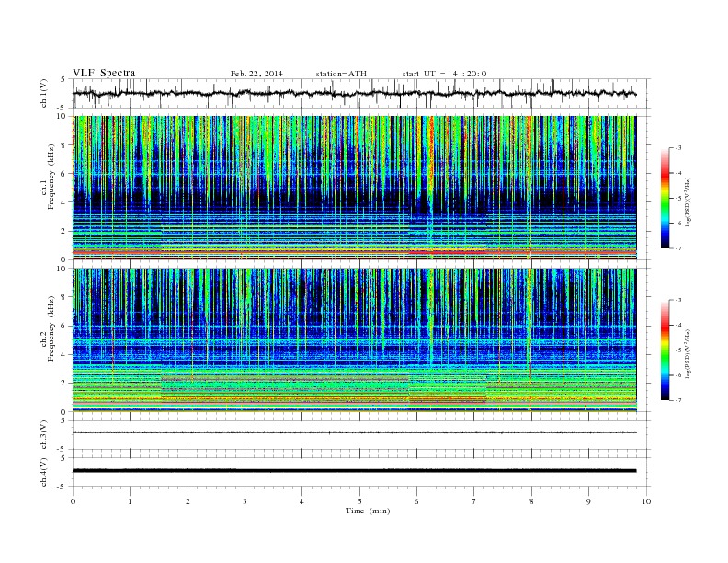Select the ch.1 "Frequency (kHz)" axis label
This screenshot has height=563, width=728.
(51, 177)
